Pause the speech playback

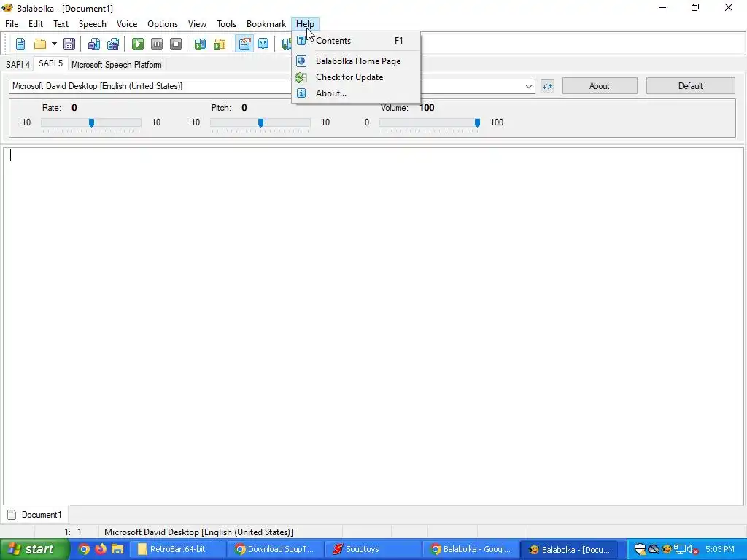[x=157, y=44]
